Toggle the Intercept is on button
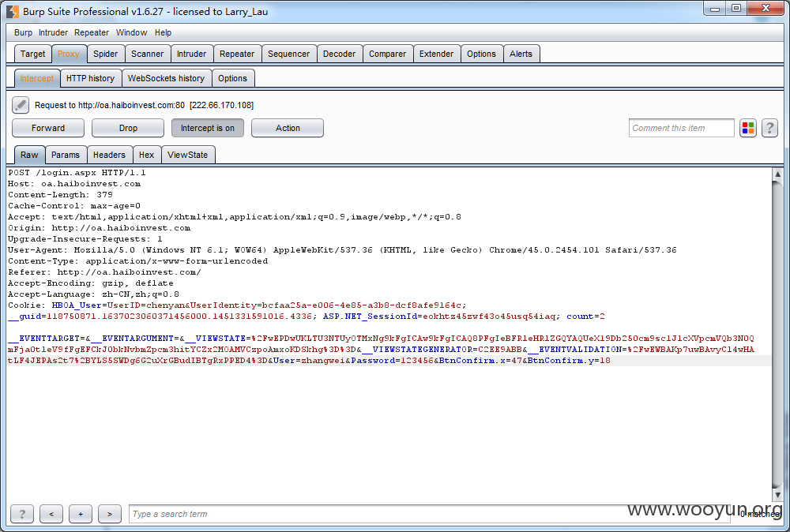The height and width of the screenshot is (532, 790). point(208,128)
